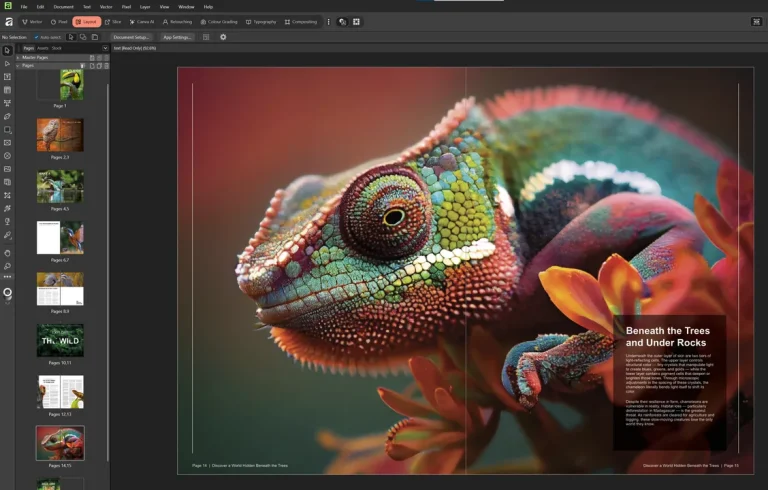768x490 pixels.
Task: Expand the Master Pages section
Action: (19, 57)
